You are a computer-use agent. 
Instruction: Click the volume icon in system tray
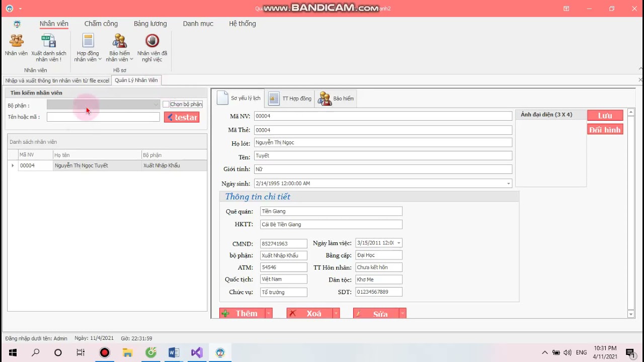point(568,352)
